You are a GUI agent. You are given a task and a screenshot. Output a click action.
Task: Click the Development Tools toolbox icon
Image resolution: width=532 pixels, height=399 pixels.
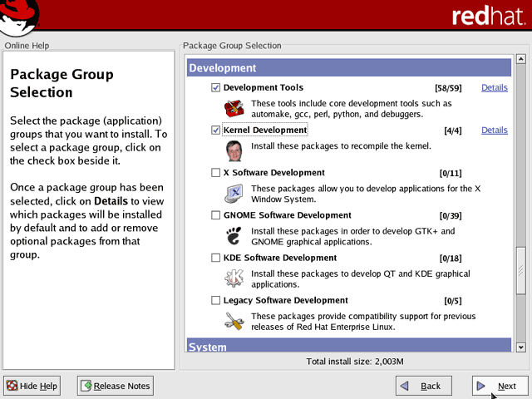pyautogui.click(x=234, y=108)
